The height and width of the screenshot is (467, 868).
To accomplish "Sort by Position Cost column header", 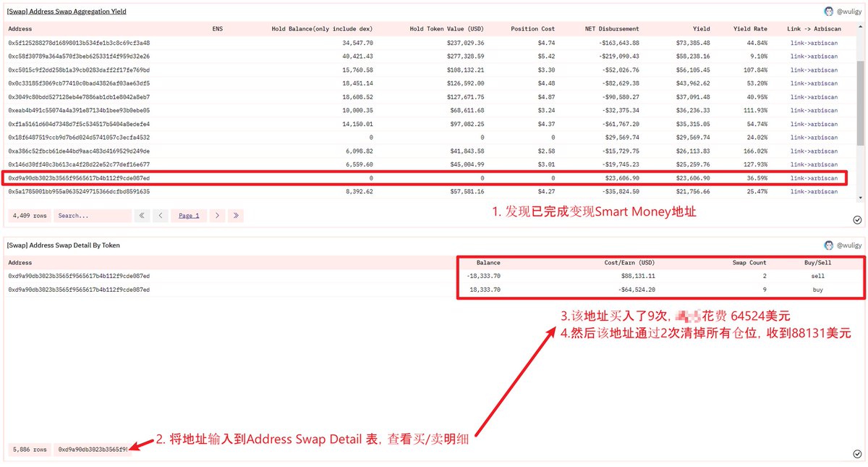I will pyautogui.click(x=533, y=29).
